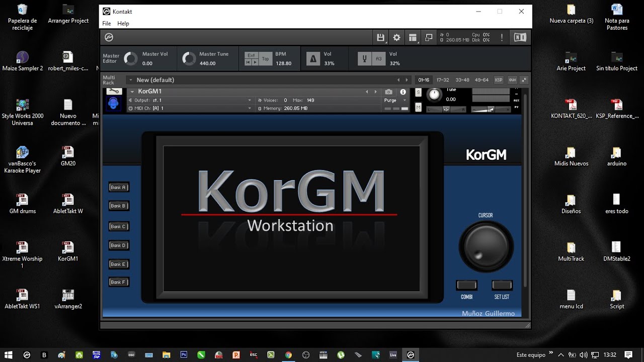
Task: Click the exclamation panic button
Action: point(502,37)
